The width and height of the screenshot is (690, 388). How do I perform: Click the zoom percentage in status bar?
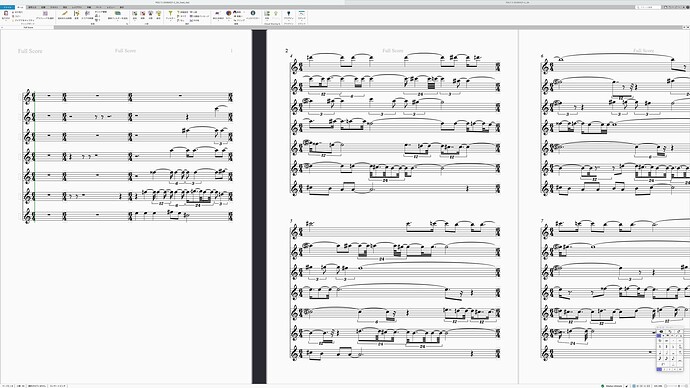658,386
